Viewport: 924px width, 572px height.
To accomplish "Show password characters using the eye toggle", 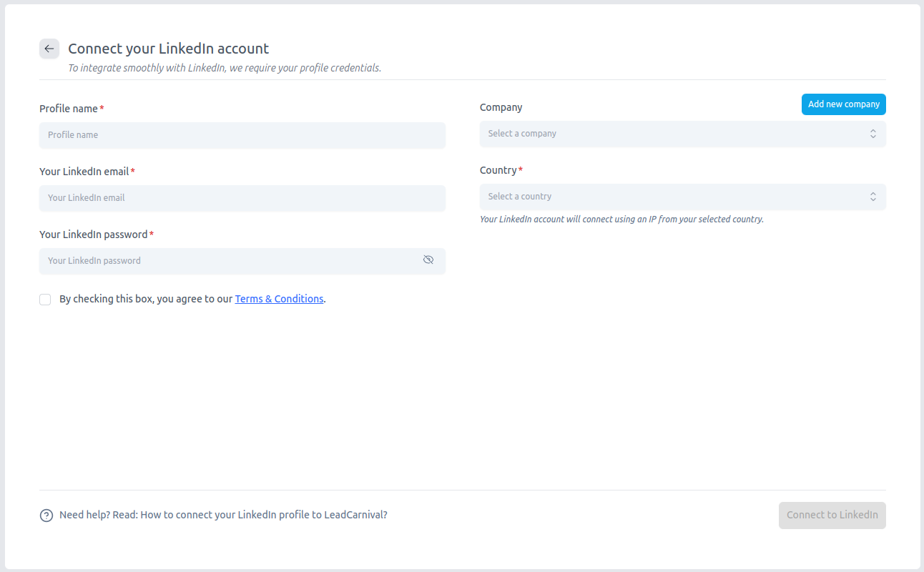I will (x=428, y=260).
